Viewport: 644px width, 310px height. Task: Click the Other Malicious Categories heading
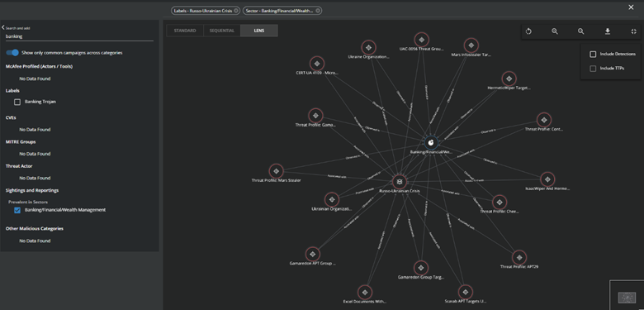[x=35, y=229]
